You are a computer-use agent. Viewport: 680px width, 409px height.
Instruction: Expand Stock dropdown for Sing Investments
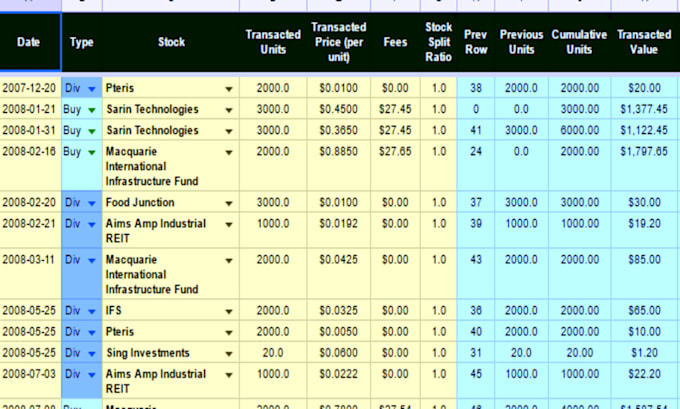(x=229, y=354)
